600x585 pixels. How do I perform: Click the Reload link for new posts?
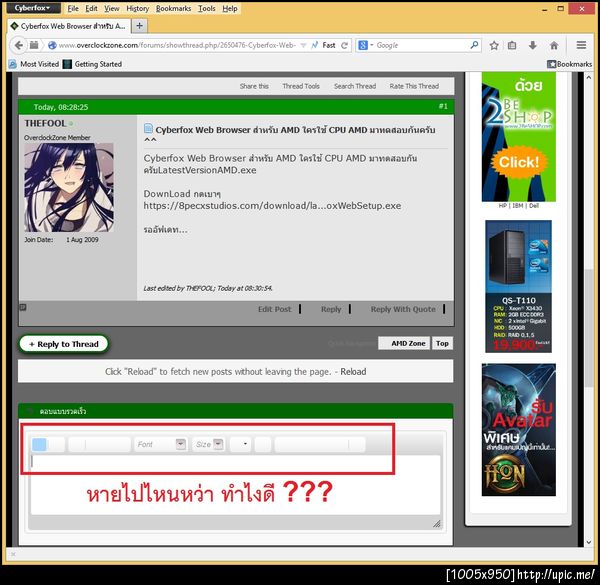click(x=353, y=372)
